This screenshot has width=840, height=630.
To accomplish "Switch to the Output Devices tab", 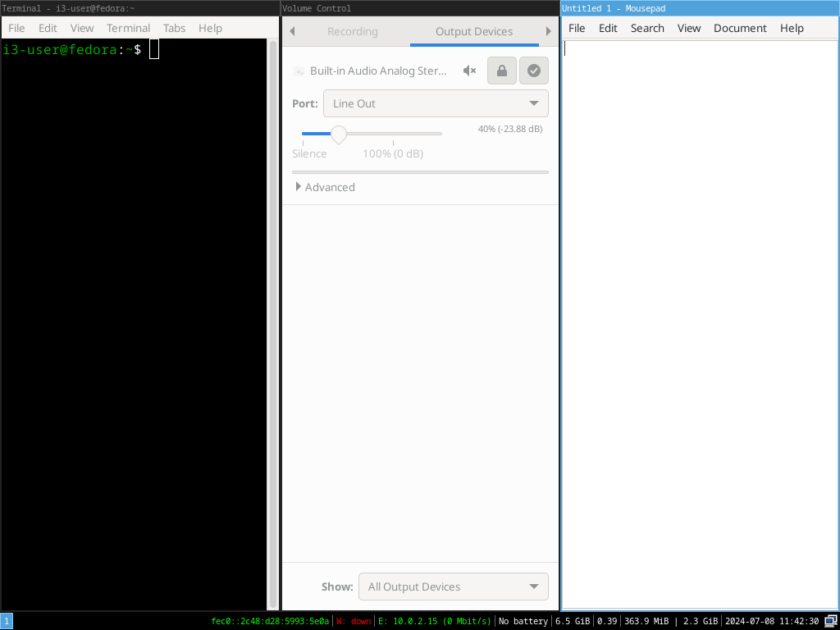I will click(474, 32).
